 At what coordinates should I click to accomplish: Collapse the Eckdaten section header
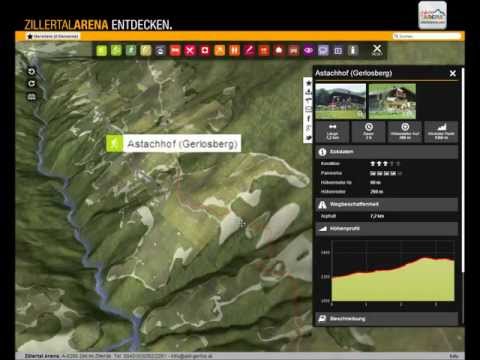387,152
